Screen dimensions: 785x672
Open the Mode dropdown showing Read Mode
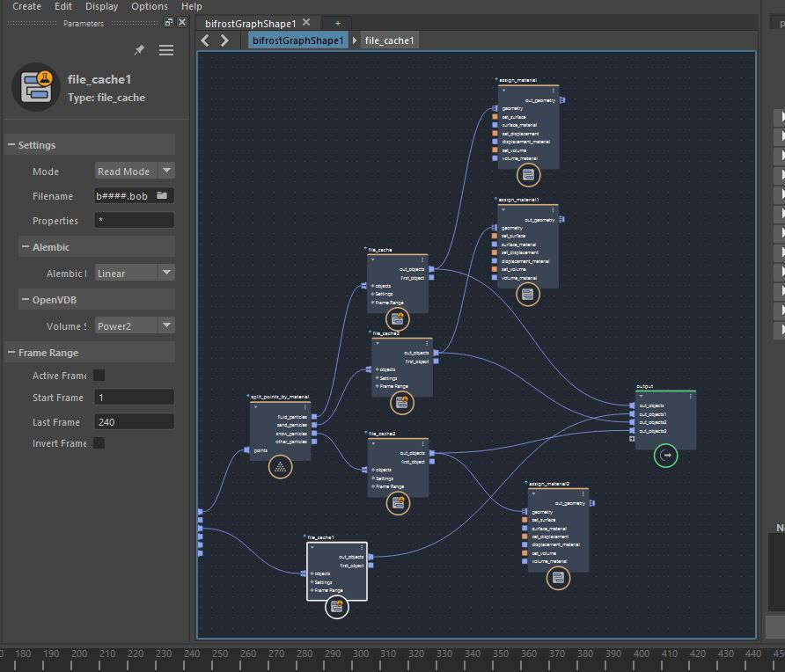134,172
